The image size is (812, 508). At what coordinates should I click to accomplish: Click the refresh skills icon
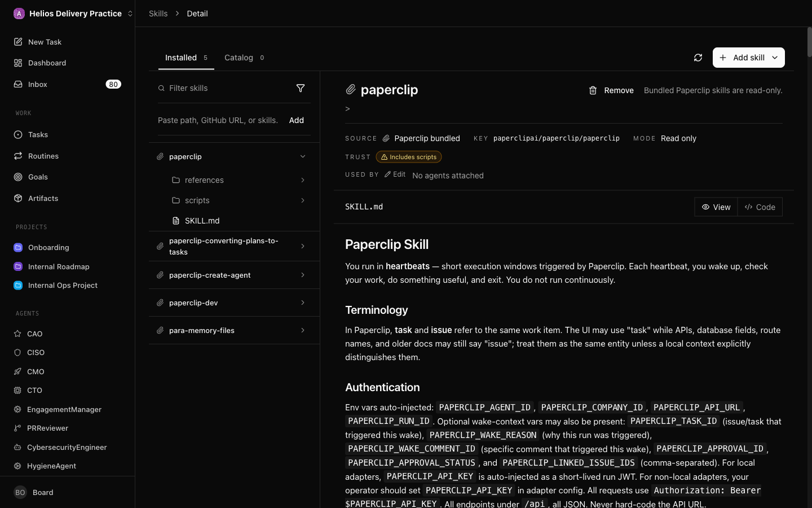698,58
